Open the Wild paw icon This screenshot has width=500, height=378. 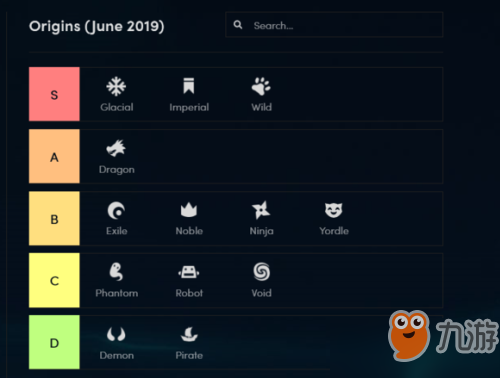click(x=261, y=87)
